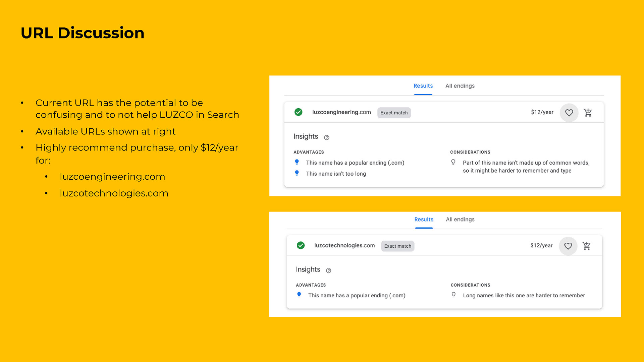Viewport: 644px width, 362px height.
Task: Switch to All endings in lower panel
Action: (460, 220)
